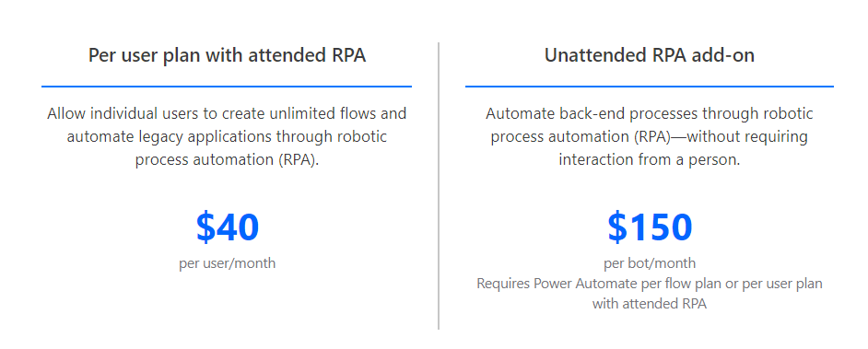Click the blue underline below the per user plan title

coord(227,87)
